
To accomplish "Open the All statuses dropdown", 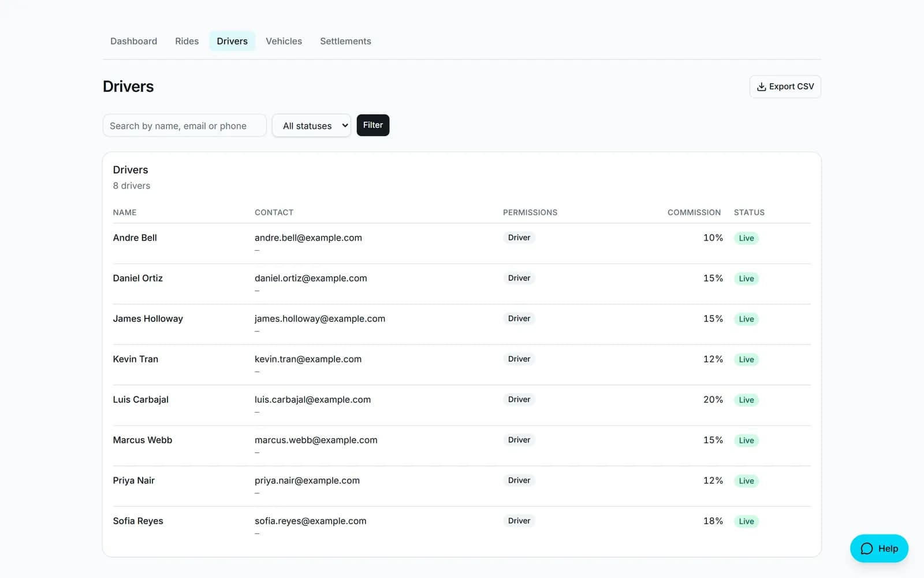I will (x=311, y=125).
